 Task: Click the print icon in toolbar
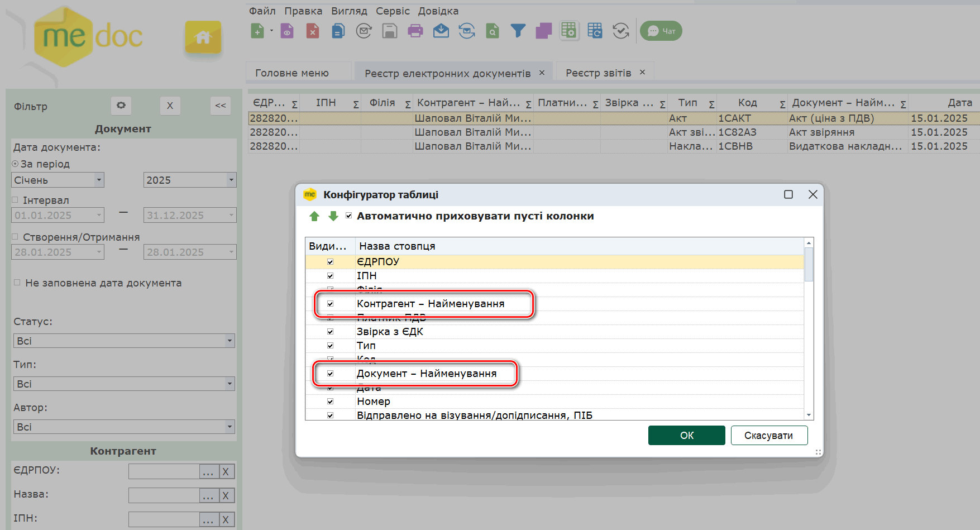point(415,31)
